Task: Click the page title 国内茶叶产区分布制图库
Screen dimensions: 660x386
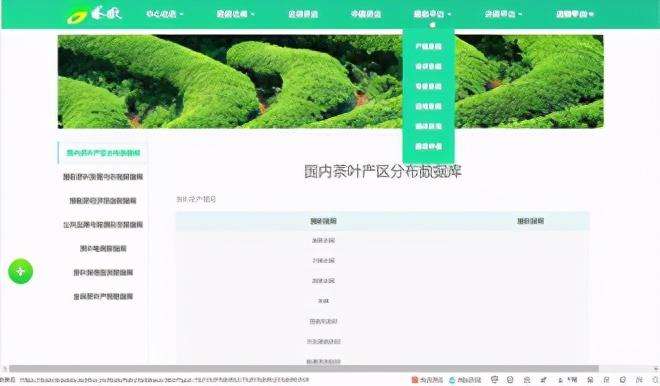Action: coord(383,172)
